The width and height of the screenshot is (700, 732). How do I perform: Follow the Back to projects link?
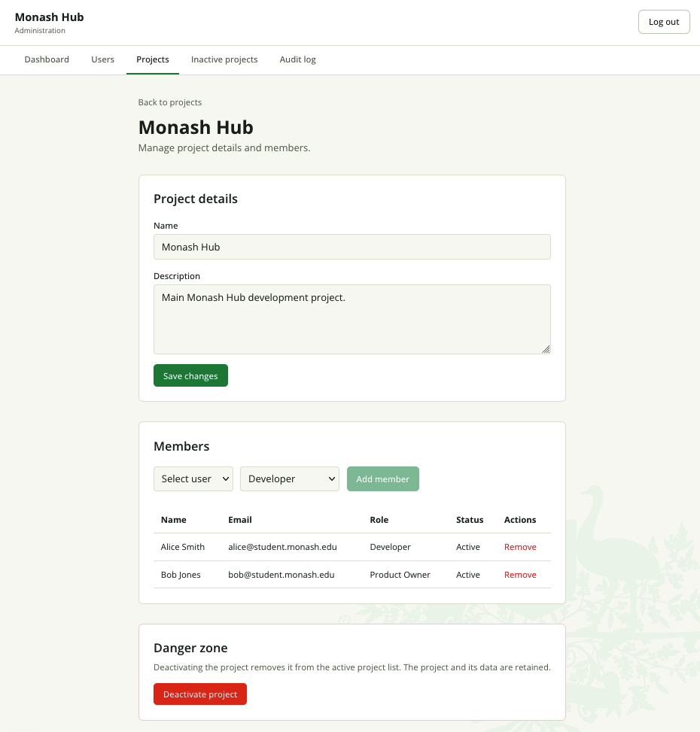[x=170, y=102]
